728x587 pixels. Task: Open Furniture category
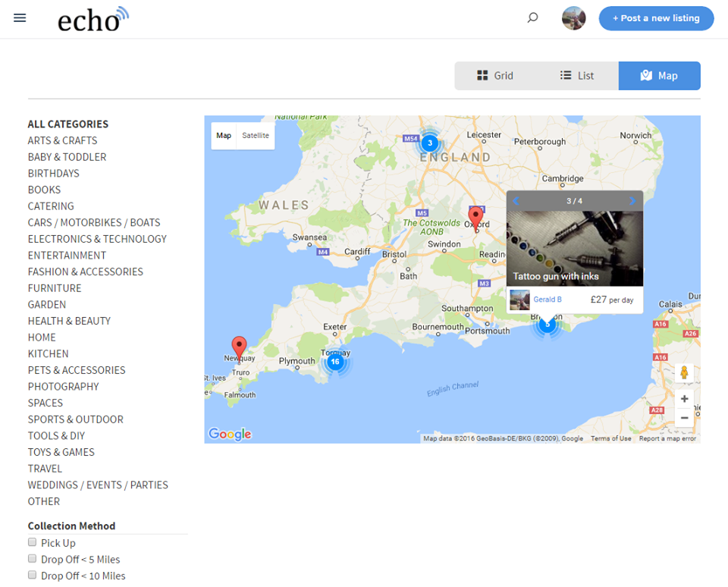[55, 288]
